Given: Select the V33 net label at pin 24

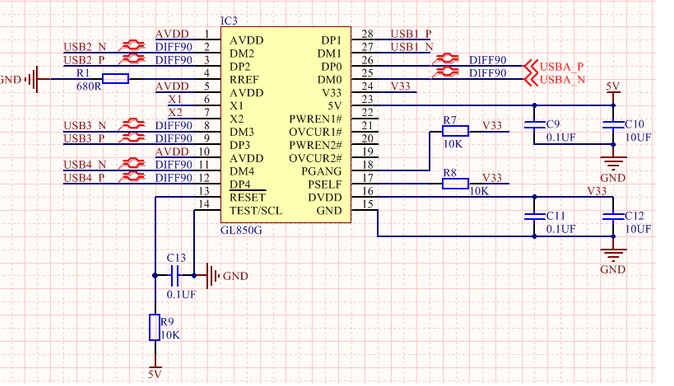Looking at the screenshot, I should coord(400,86).
